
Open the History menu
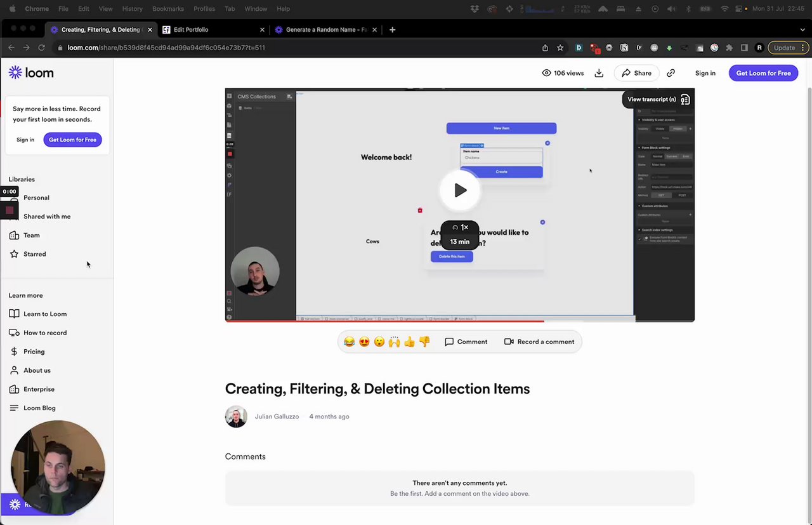pos(132,9)
